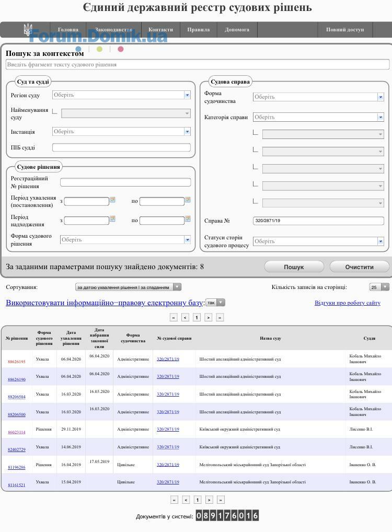Toggle the 'так' legal base dropdown
The height and width of the screenshot is (532, 392).
[215, 303]
